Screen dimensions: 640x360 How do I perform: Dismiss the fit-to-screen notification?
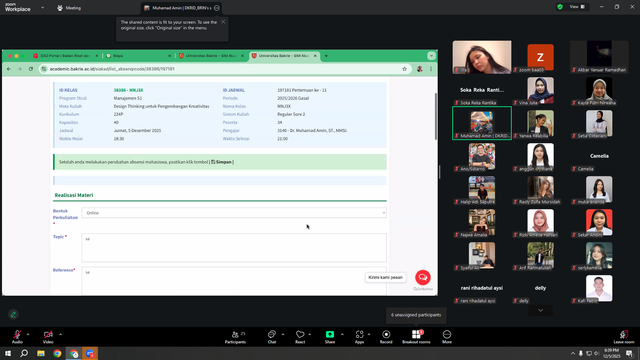(223, 22)
